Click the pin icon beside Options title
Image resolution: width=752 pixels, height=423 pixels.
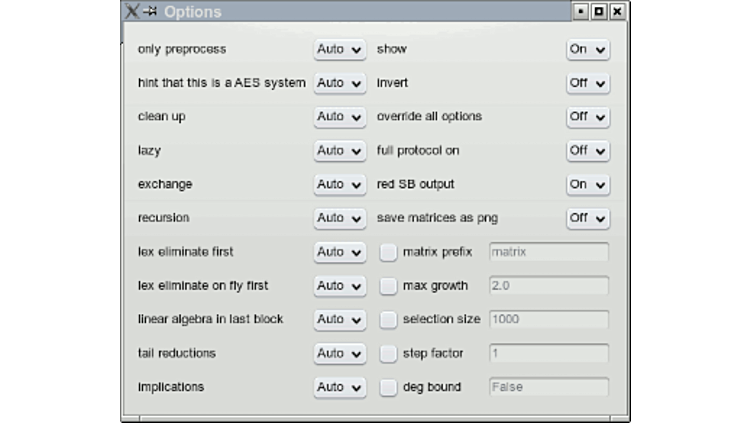[150, 11]
